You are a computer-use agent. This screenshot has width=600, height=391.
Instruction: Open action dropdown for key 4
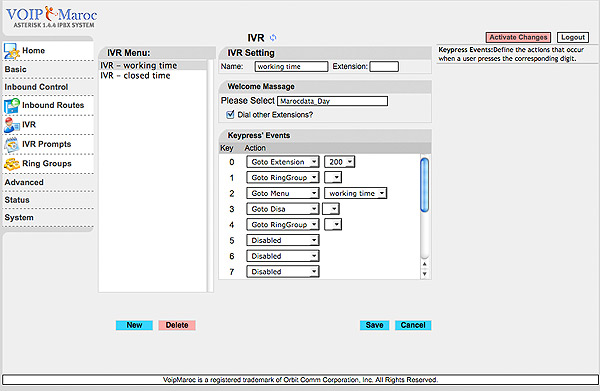(282, 225)
